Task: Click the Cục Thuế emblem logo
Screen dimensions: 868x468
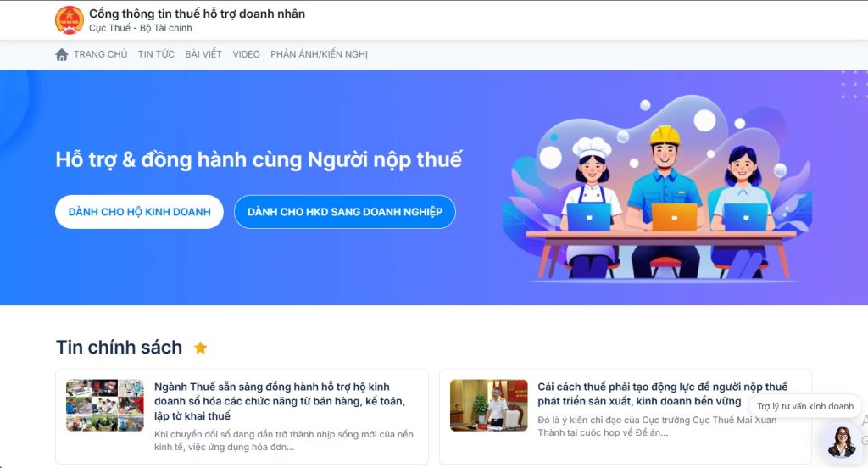Action: (70, 20)
